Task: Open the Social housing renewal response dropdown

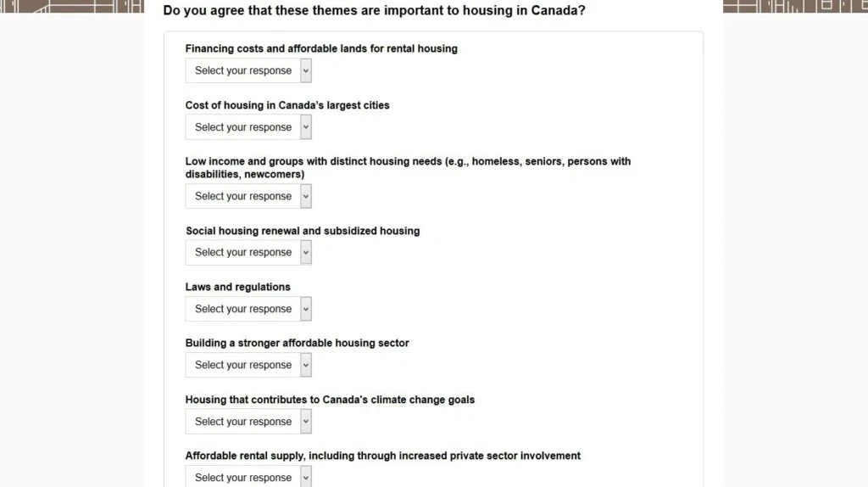Action: pyautogui.click(x=248, y=252)
